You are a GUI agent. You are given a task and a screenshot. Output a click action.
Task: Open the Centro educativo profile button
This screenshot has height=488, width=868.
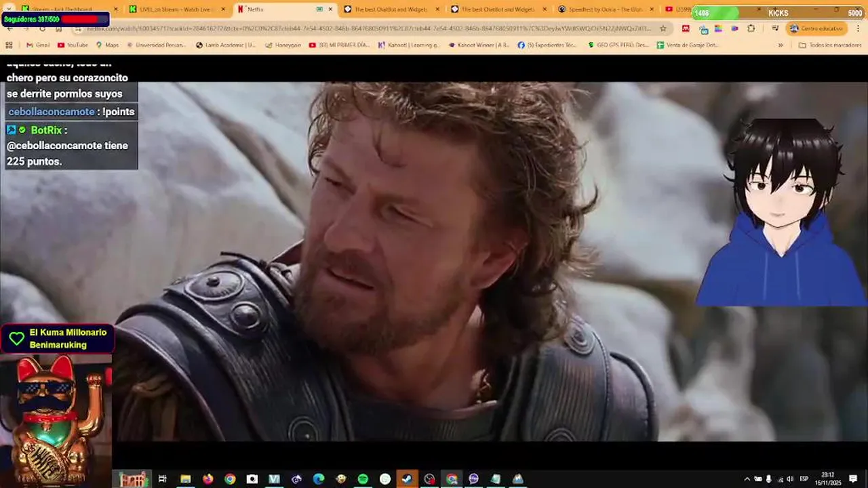point(816,28)
